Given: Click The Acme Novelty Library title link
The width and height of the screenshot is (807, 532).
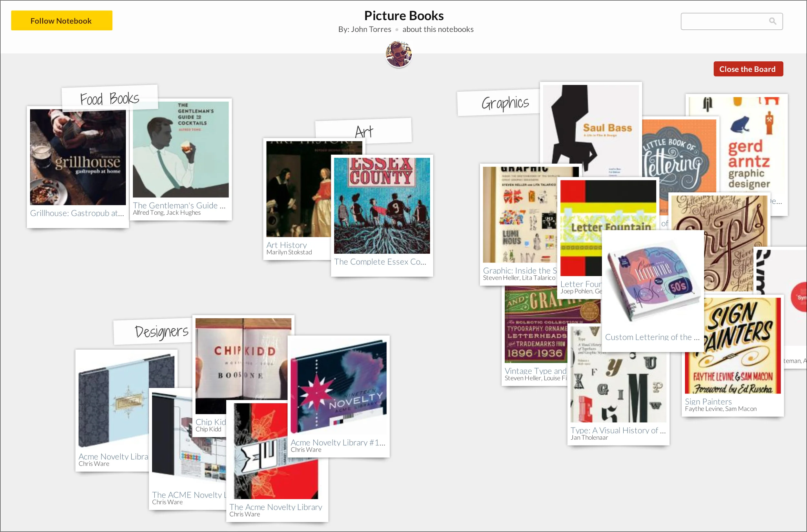Looking at the screenshot, I should coord(275,507).
